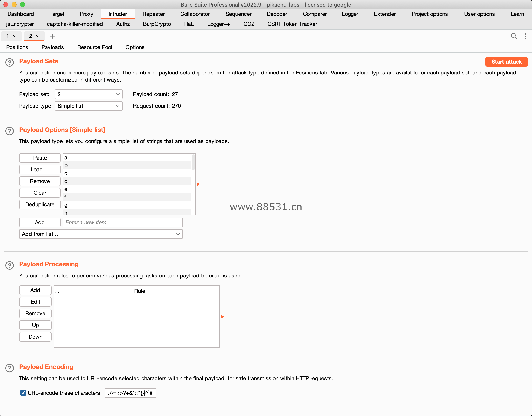Open the jsEncrypter extension tab
Screen dimensions: 532x416
[x=20, y=24]
